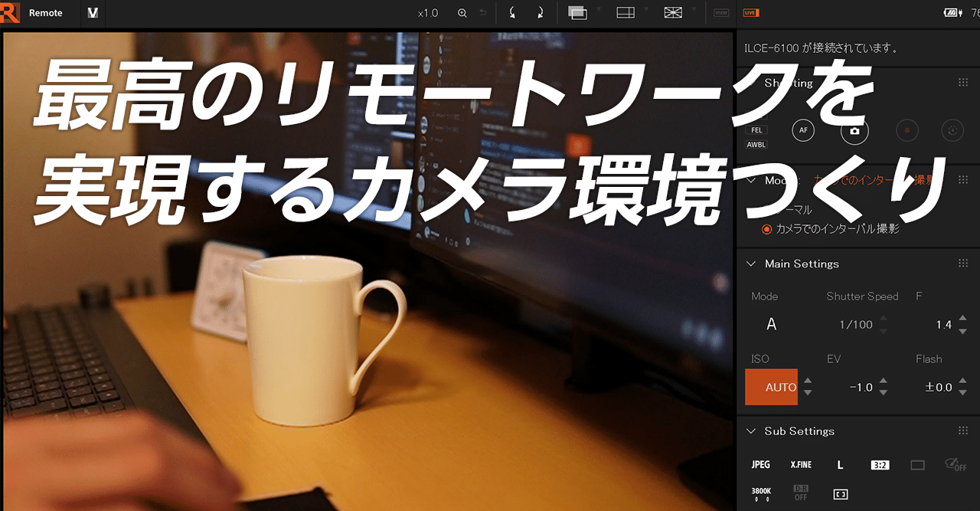The image size is (980, 511).
Task: Click the 1/100 shutter speed value
Action: tap(856, 325)
